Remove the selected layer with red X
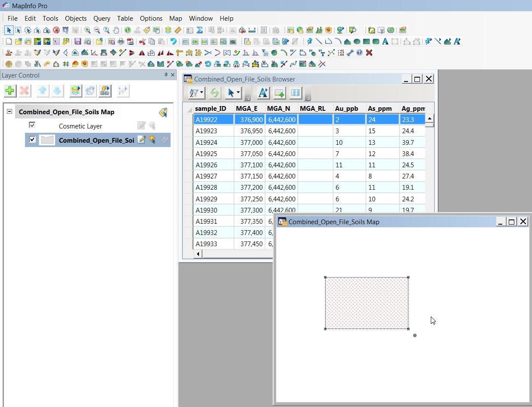The image size is (532, 407). pos(24,91)
